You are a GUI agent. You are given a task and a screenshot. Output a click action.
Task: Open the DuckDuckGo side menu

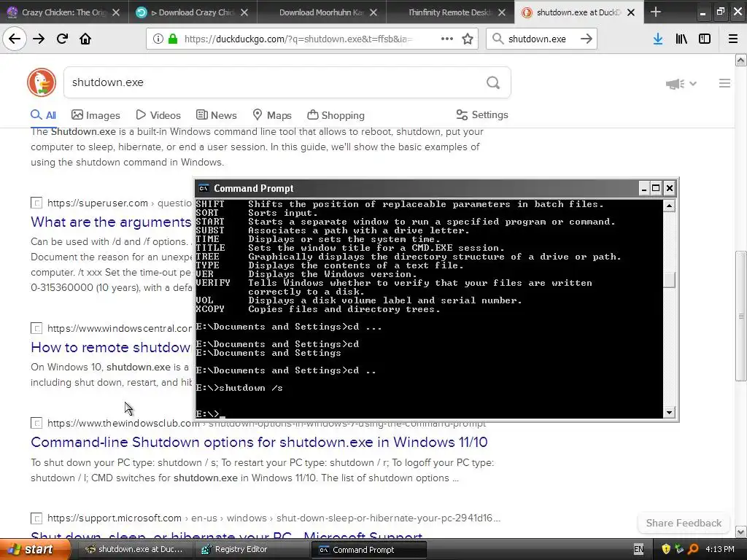point(724,83)
